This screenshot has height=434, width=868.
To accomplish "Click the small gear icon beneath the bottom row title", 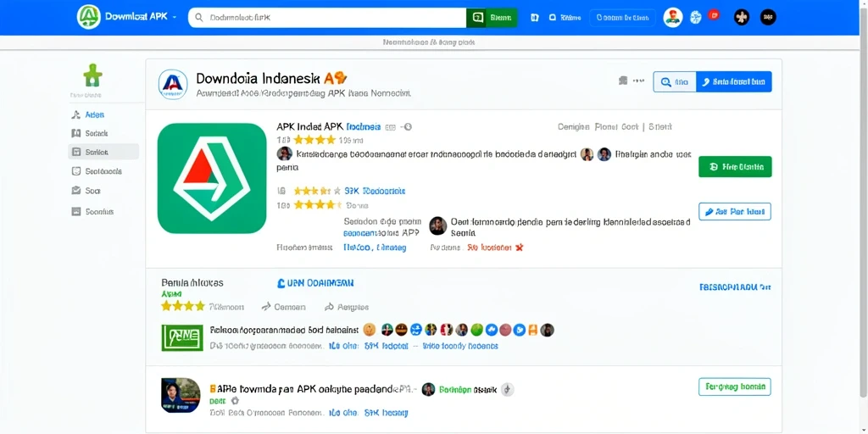I will tap(234, 400).
